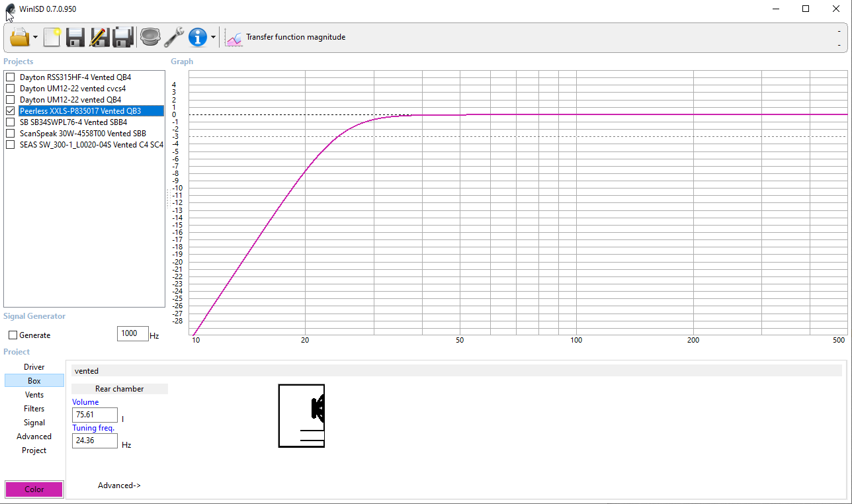Click the blue info icon

click(x=198, y=37)
